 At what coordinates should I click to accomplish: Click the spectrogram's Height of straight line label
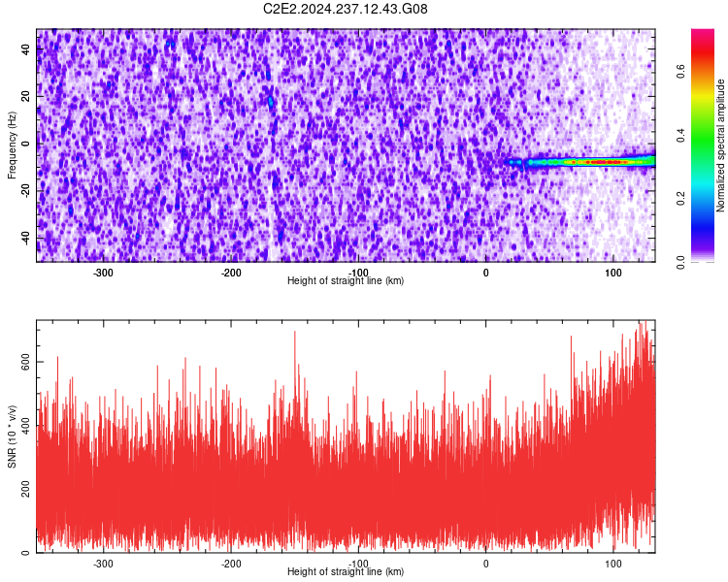[346, 280]
